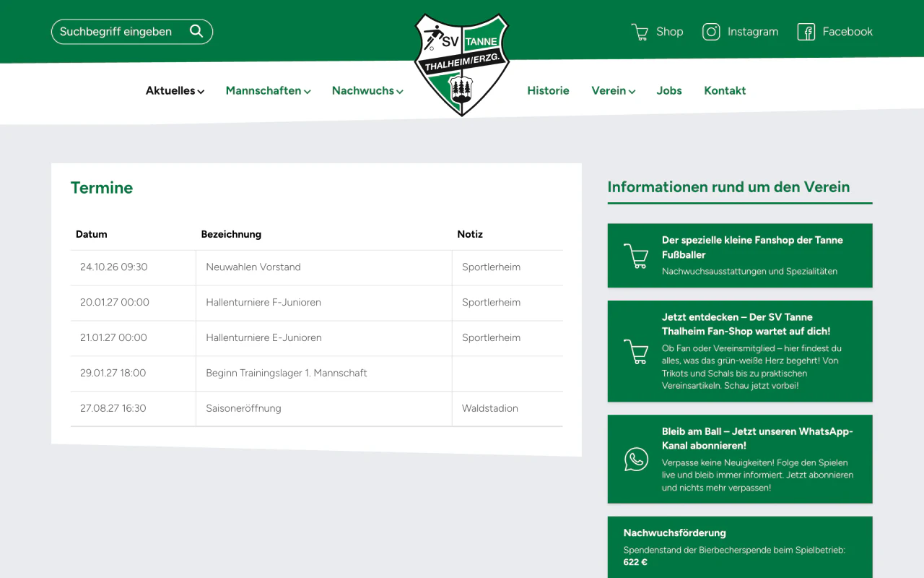Click the Facebook text link
This screenshot has height=578, width=924.
click(847, 32)
